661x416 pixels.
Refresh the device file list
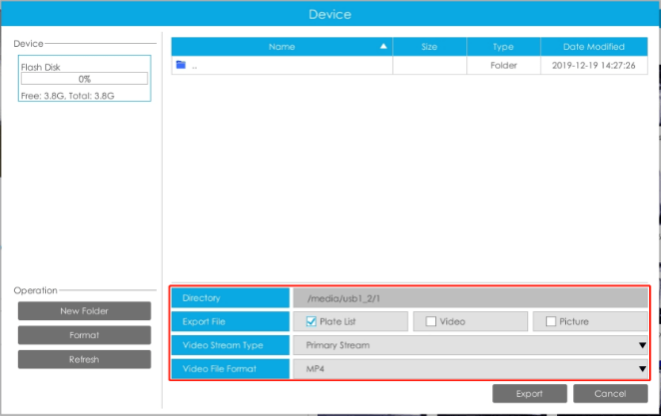[84, 360]
